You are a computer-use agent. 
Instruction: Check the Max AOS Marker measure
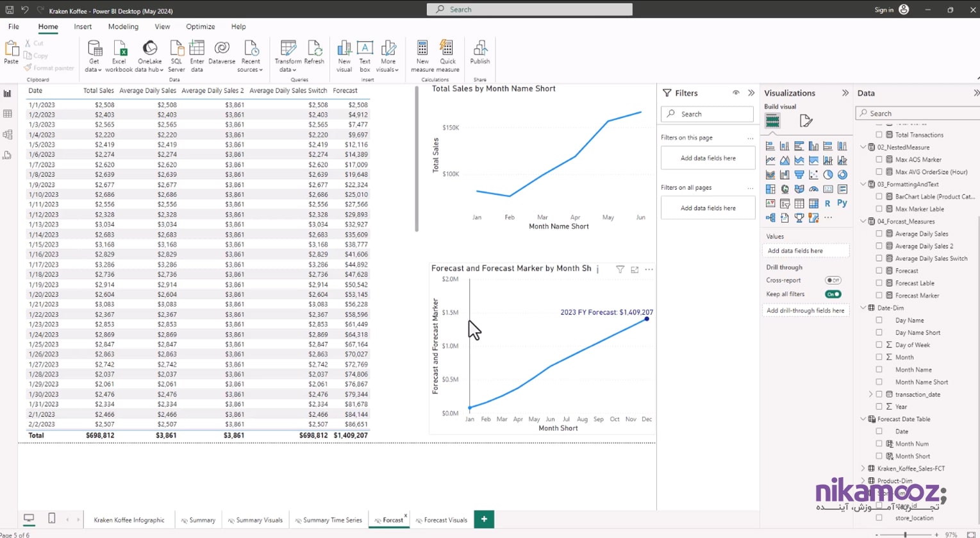879,160
